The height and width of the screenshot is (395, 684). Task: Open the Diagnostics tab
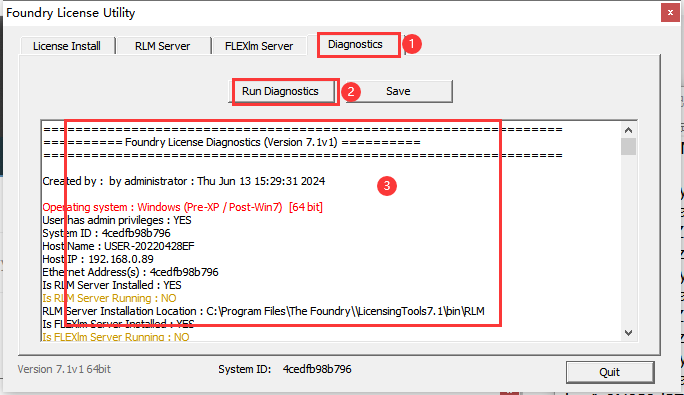[x=355, y=44]
